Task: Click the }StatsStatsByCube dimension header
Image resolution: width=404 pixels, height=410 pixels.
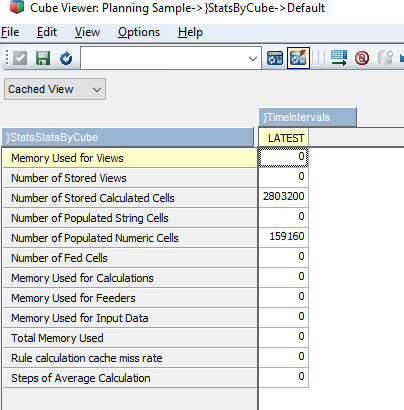Action: click(x=128, y=137)
